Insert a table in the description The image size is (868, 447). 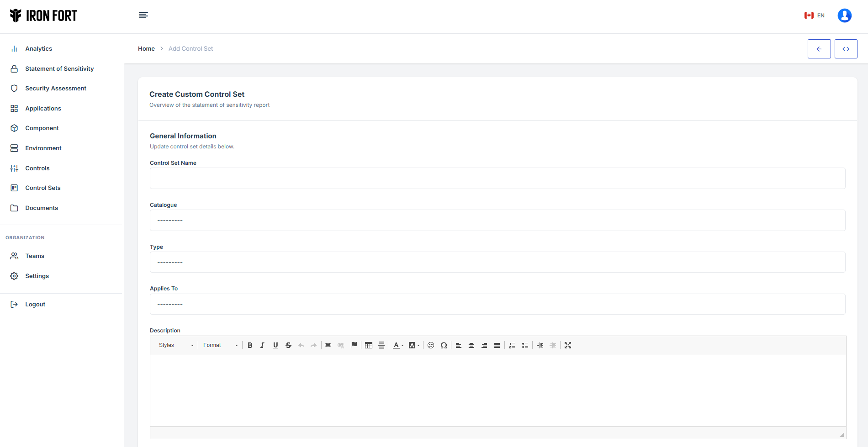(369, 346)
